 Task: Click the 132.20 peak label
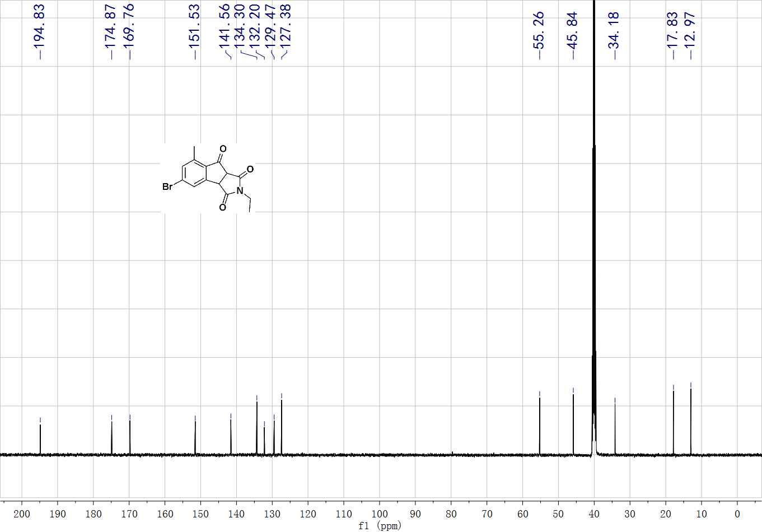pos(255,26)
